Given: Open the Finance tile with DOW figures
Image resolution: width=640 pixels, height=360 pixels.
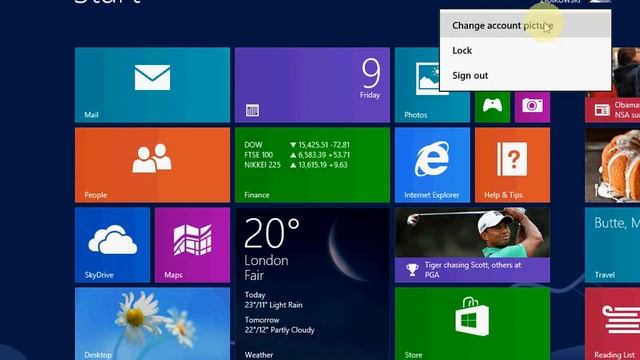Looking at the screenshot, I should (x=312, y=165).
